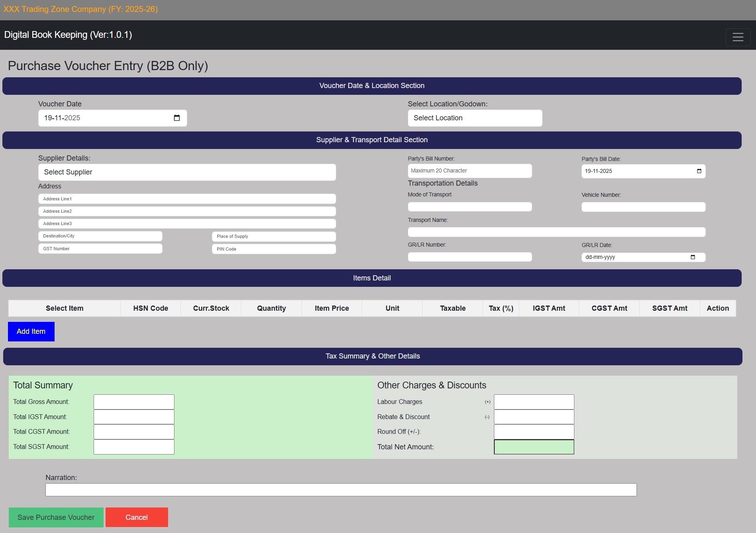Click the Mode of Transport field
The image size is (756, 533).
click(x=470, y=207)
